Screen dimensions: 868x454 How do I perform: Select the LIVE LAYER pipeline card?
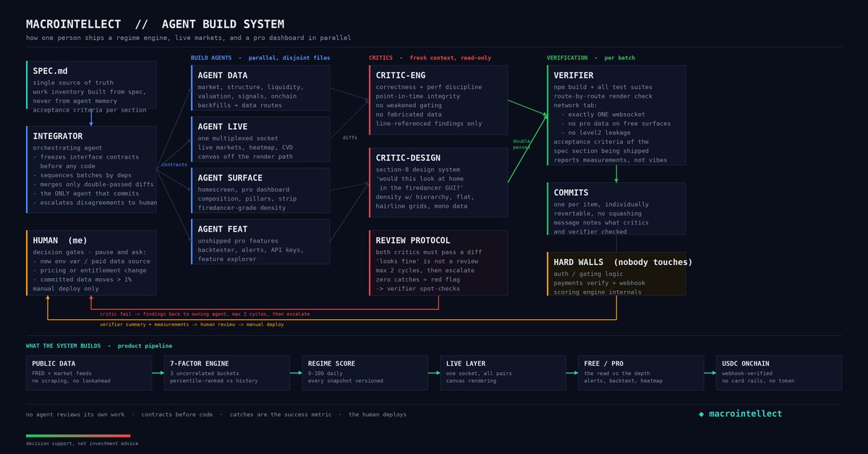[503, 373]
